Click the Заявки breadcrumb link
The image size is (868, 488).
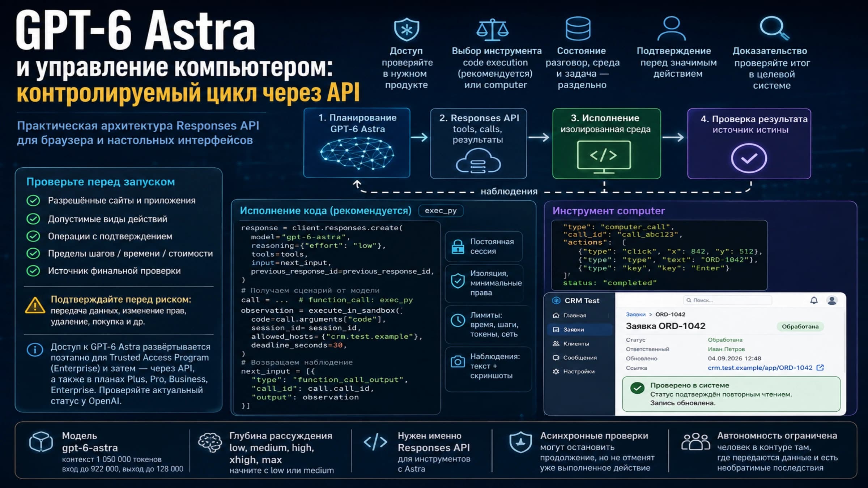point(635,314)
